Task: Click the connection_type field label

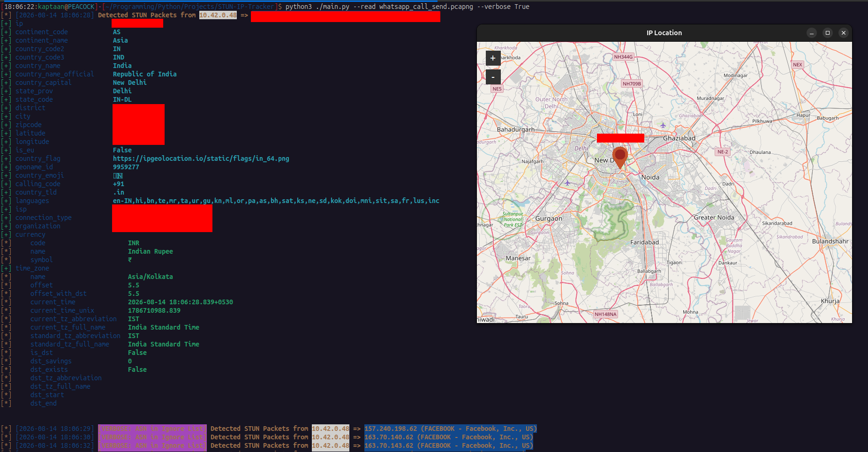Action: (x=43, y=218)
